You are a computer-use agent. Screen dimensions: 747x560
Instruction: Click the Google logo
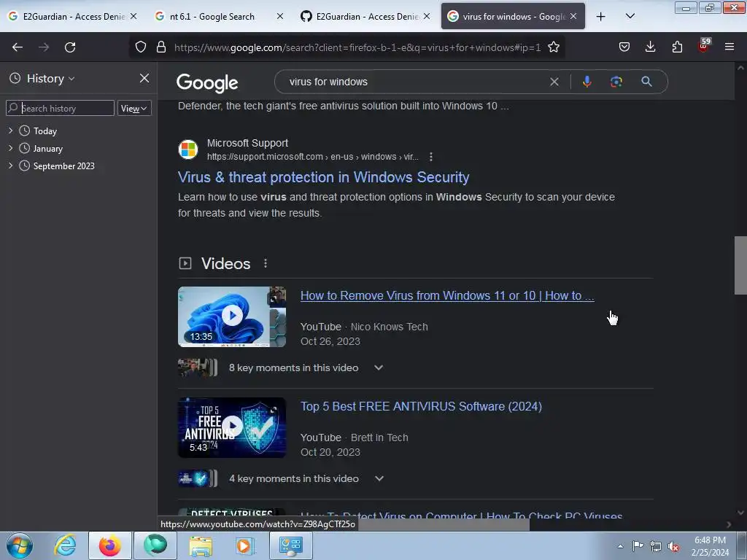[x=207, y=83]
